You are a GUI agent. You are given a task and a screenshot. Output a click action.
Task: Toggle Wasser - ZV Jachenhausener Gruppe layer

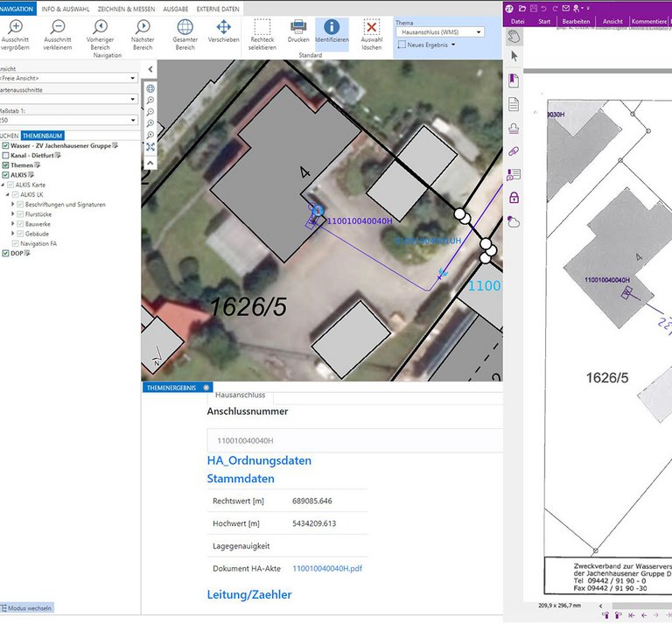[5, 145]
